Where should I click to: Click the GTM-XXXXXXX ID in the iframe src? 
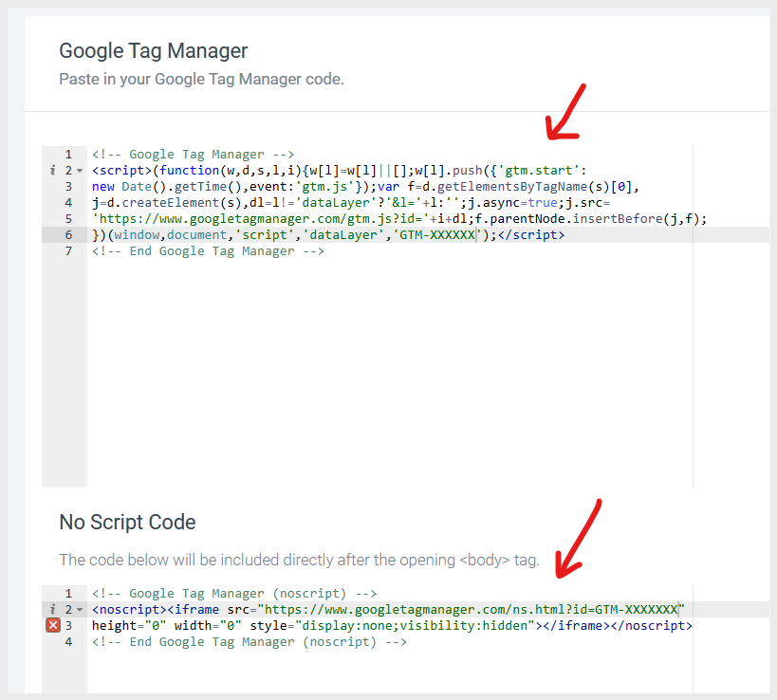pyautogui.click(x=636, y=609)
